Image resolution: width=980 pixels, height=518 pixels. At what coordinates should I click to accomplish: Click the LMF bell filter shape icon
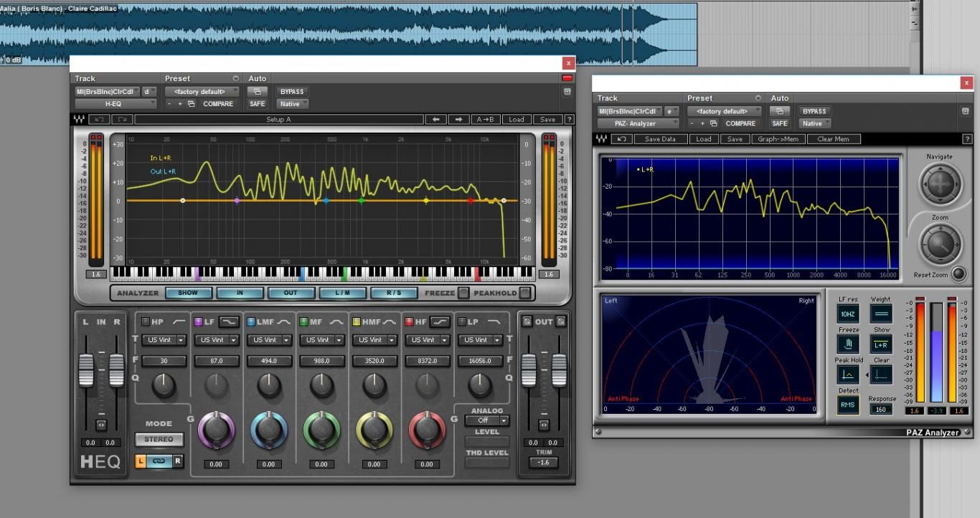click(284, 321)
